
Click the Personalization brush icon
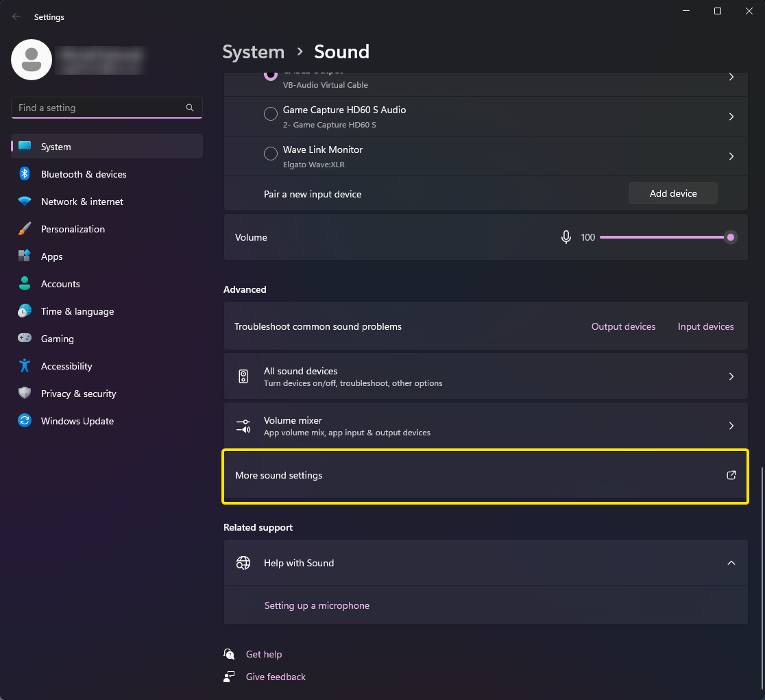pos(25,229)
